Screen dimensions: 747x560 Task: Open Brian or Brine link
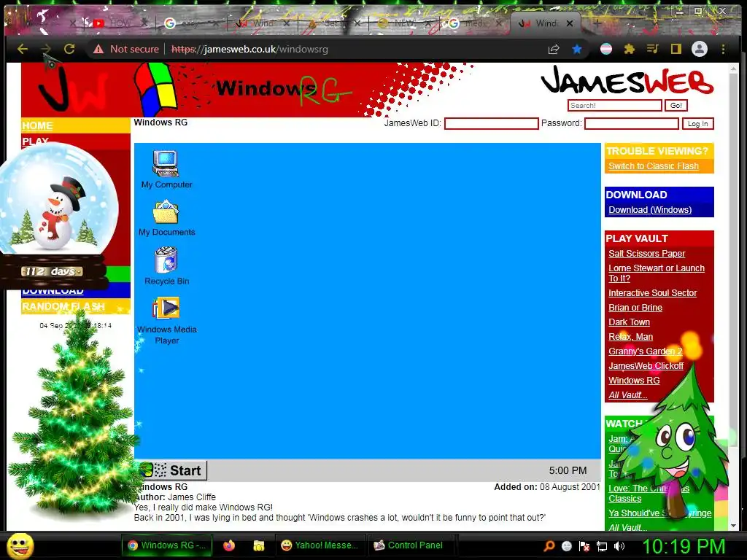tap(635, 308)
